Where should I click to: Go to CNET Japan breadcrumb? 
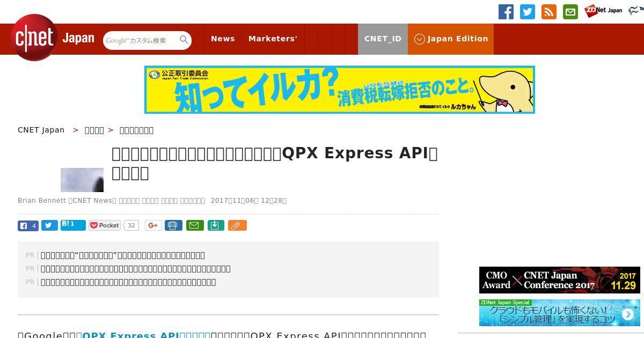(41, 130)
